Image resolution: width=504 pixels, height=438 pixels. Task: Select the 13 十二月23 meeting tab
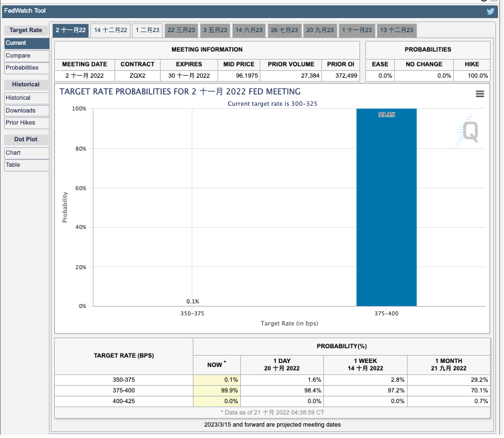(397, 30)
